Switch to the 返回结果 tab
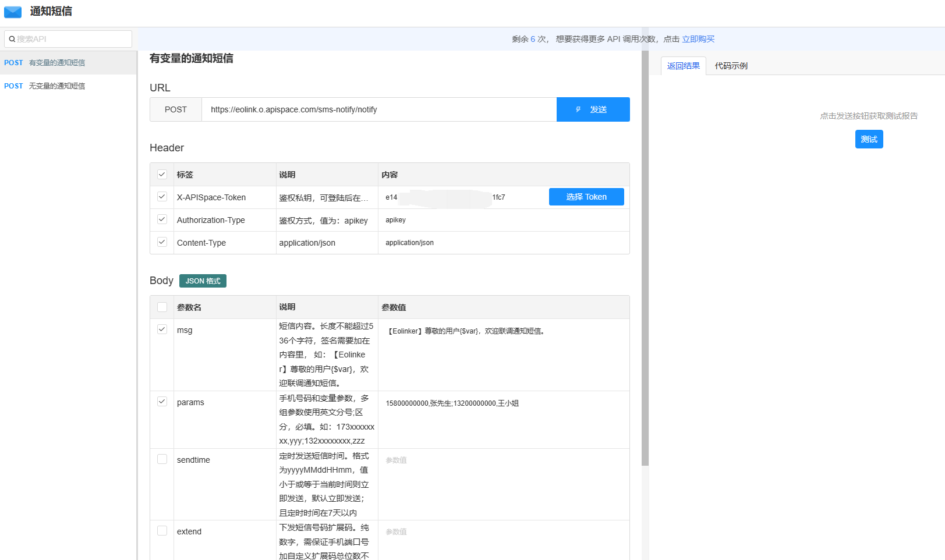The width and height of the screenshot is (945, 560). (684, 66)
